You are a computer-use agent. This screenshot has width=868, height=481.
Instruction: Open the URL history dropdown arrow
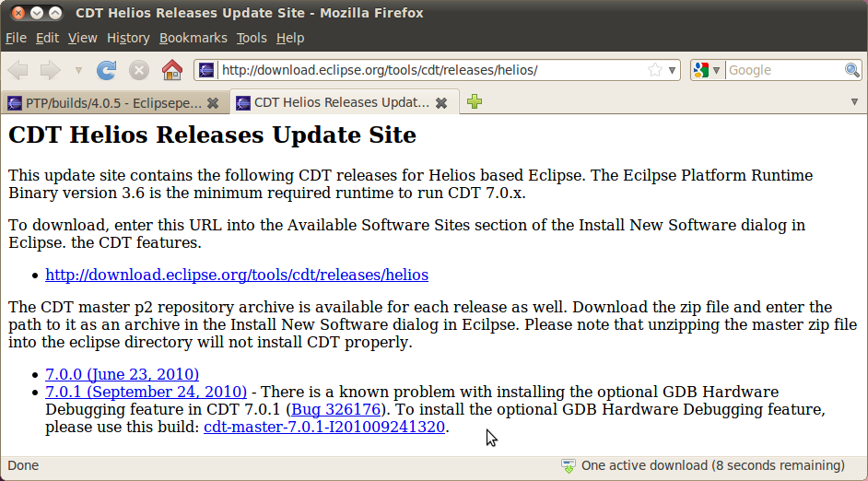672,70
